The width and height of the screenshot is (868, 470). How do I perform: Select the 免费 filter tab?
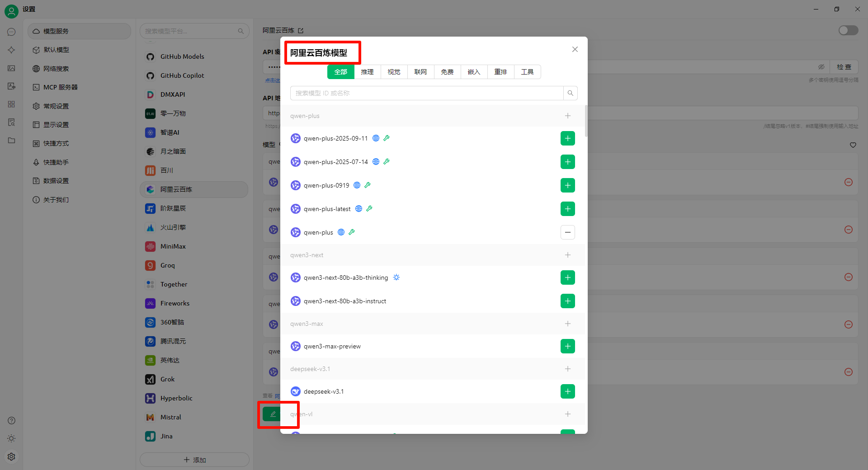tap(447, 72)
